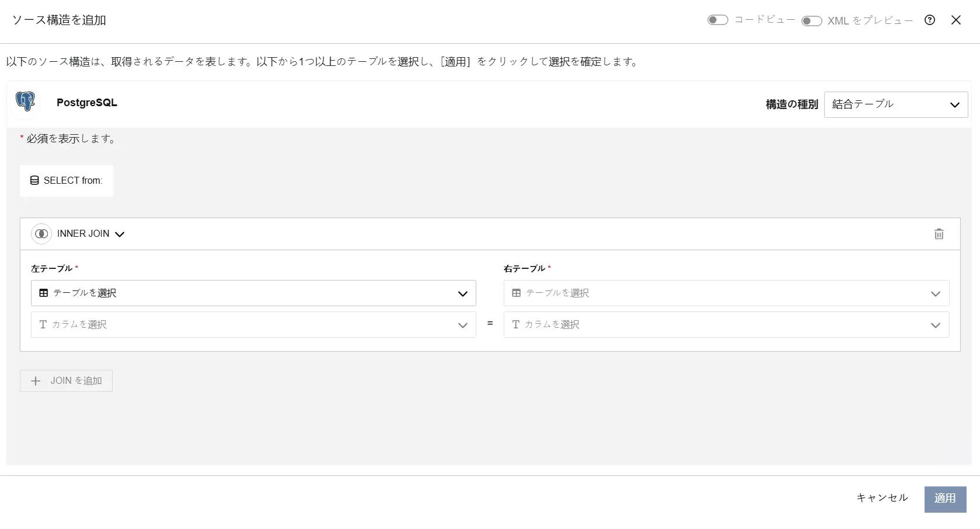Click the table icon in 右テーブル selector
This screenshot has height=529, width=980.
(517, 293)
